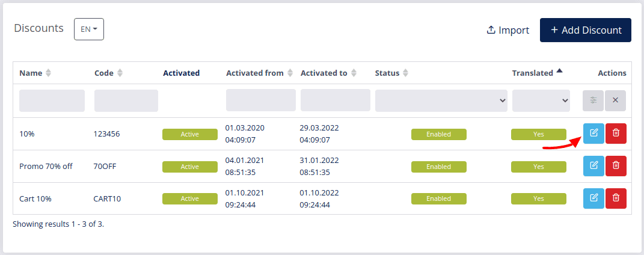The width and height of the screenshot is (644, 255).
Task: Click the Import link
Action: (508, 30)
